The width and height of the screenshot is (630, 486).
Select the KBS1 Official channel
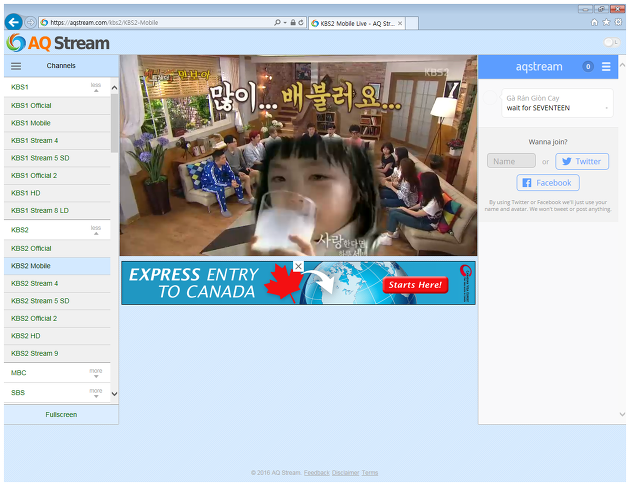[x=57, y=106]
